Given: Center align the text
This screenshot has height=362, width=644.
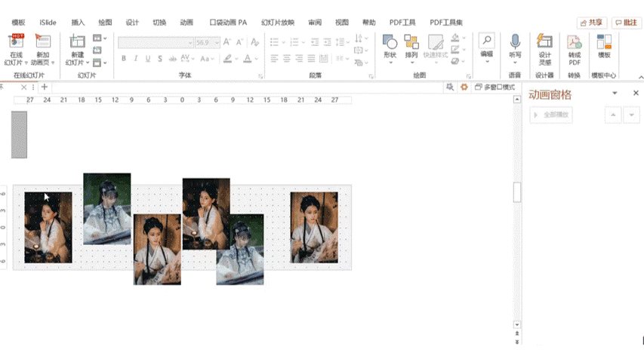Looking at the screenshot, I should (x=287, y=59).
